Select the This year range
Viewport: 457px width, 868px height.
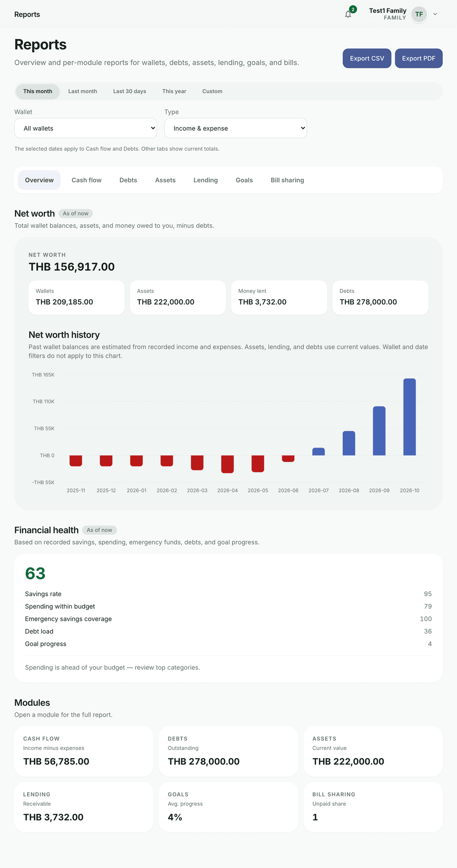point(174,91)
